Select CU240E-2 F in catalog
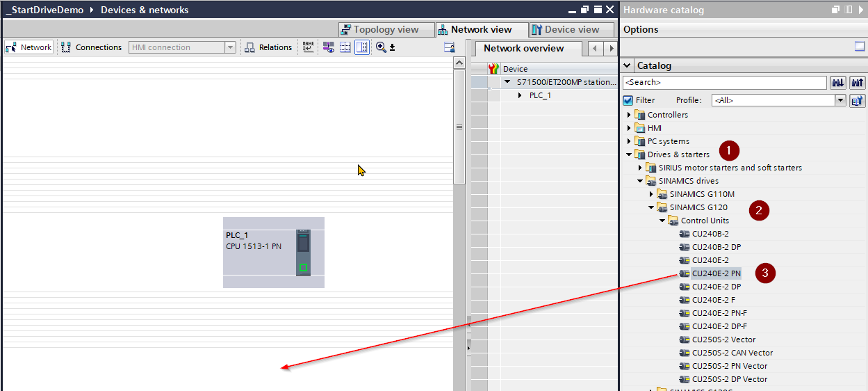 pos(714,300)
